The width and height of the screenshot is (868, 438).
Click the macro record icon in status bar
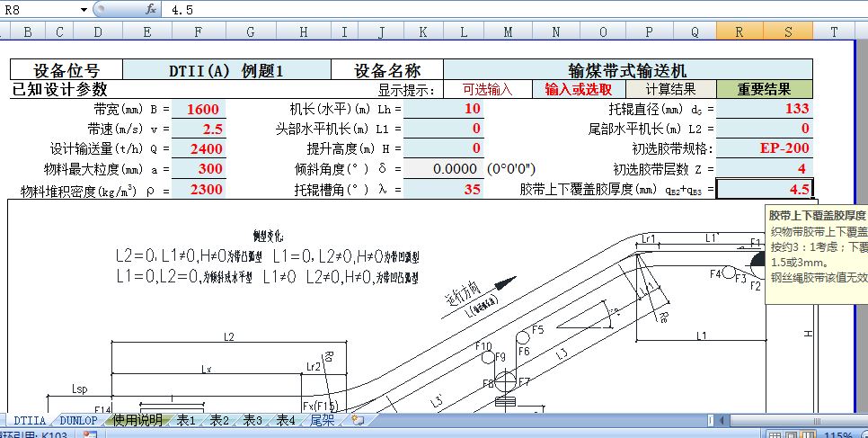coord(90,434)
